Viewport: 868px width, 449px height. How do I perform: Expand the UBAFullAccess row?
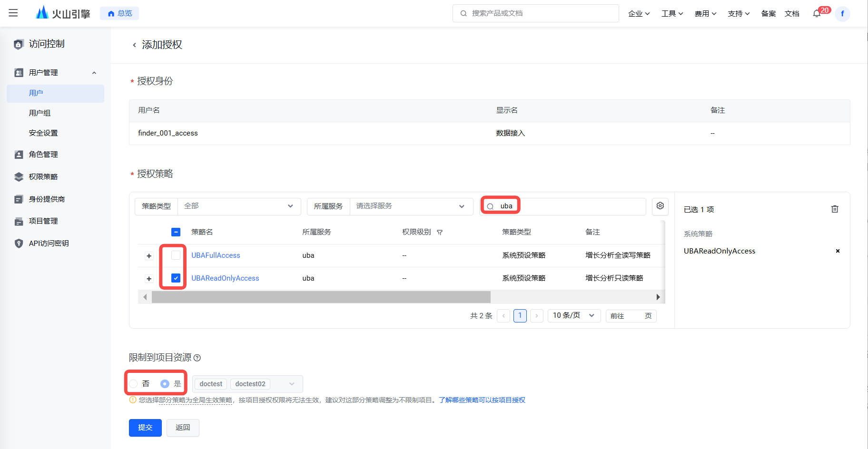149,256
